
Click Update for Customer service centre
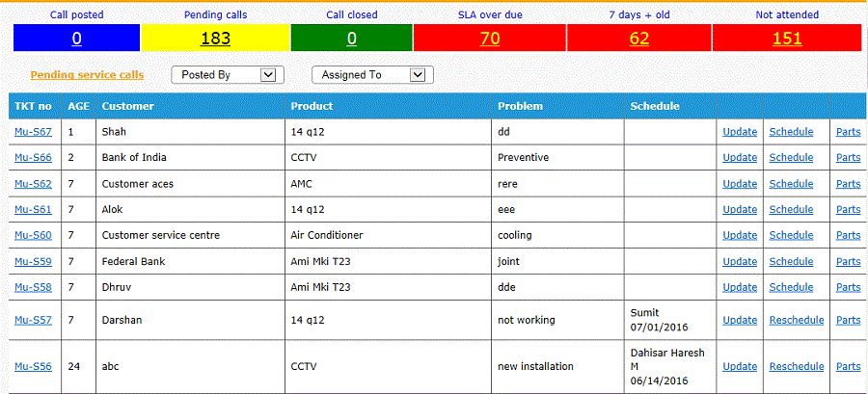[740, 235]
